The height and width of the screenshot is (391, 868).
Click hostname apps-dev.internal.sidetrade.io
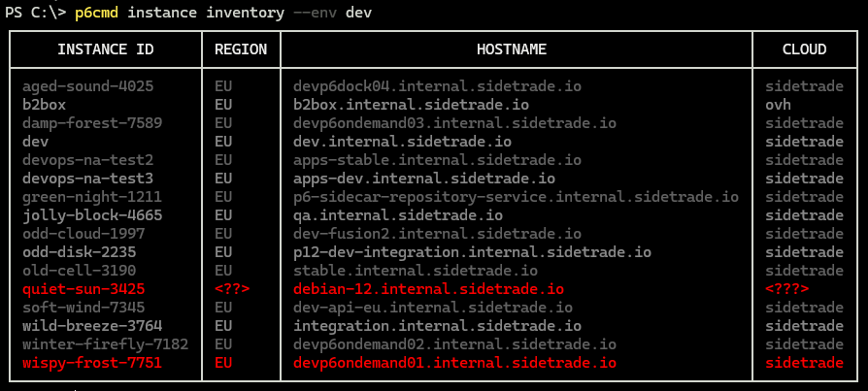pos(424,179)
